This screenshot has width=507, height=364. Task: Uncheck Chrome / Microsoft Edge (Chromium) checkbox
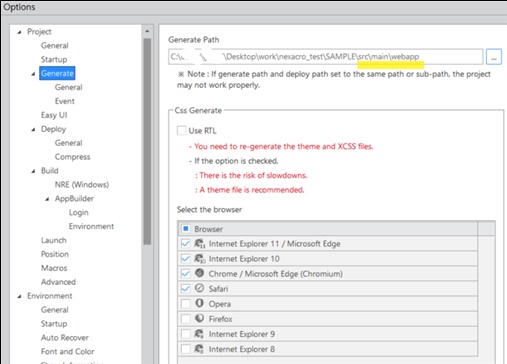[x=186, y=274]
